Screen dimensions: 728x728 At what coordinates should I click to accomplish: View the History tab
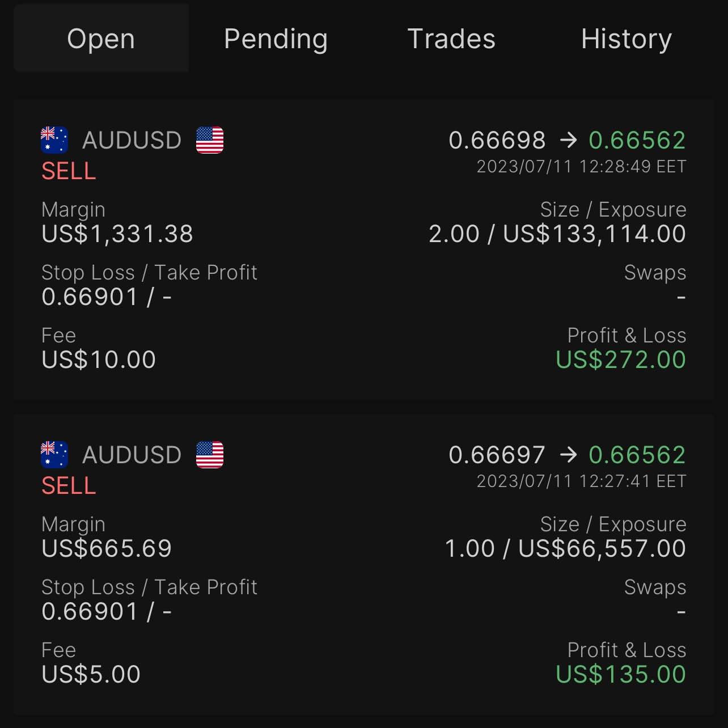(x=627, y=39)
